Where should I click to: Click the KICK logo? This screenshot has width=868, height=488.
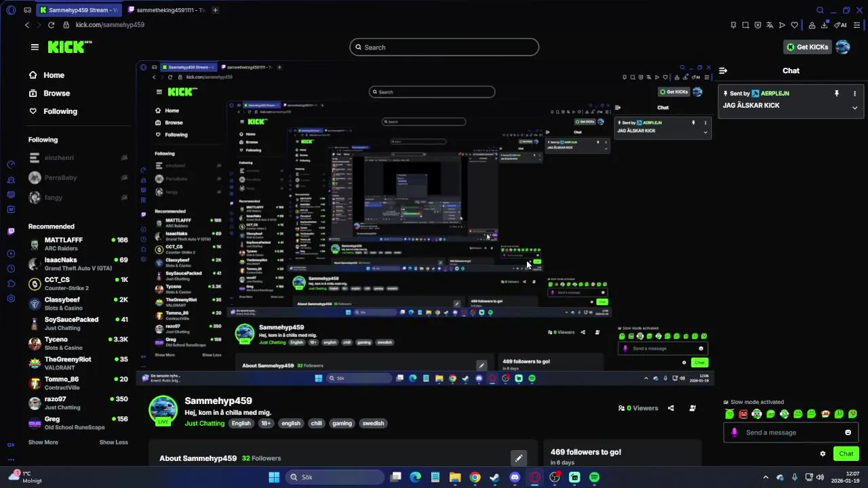point(69,47)
